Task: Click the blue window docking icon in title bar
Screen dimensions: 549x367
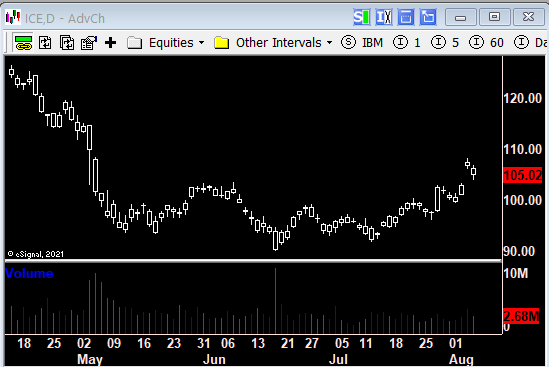Action: (406, 17)
